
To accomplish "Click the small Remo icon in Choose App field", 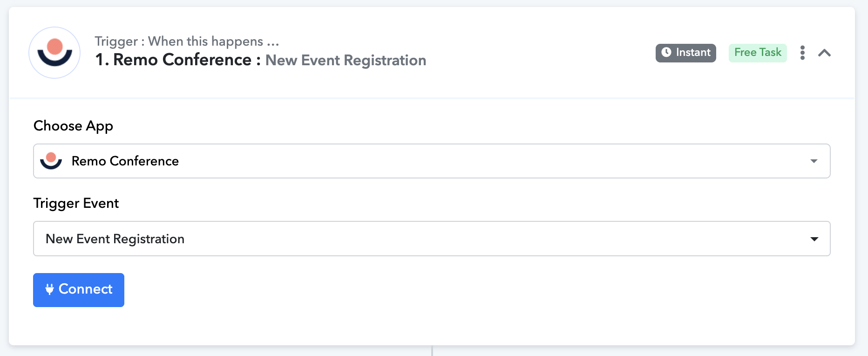I will (x=51, y=161).
